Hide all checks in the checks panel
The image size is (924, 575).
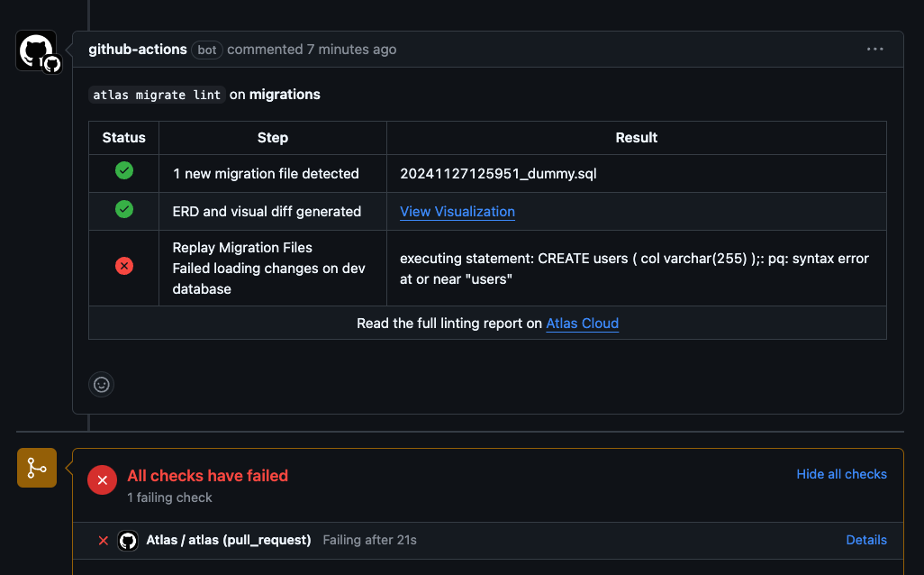(841, 474)
